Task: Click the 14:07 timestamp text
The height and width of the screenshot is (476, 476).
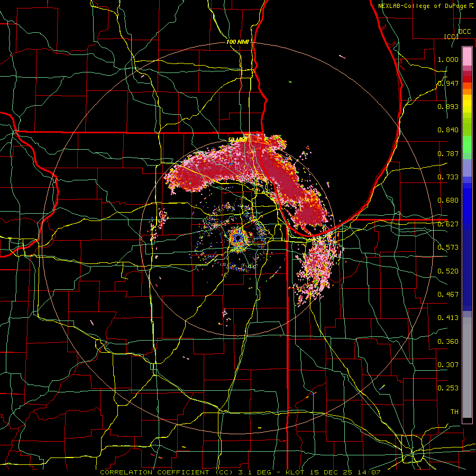Action: (370, 472)
